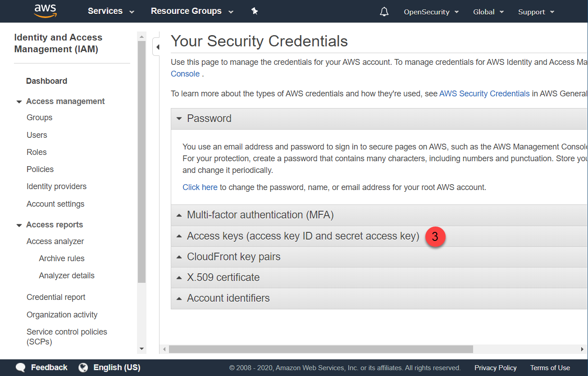Click sidebar scrollbar up arrow
This screenshot has width=588, height=376.
pyautogui.click(x=142, y=36)
